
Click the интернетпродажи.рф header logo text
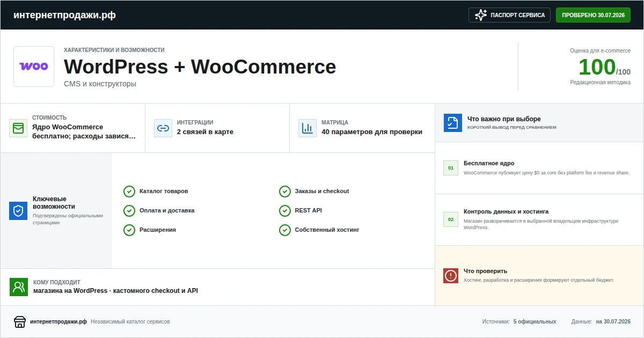[x=64, y=15]
